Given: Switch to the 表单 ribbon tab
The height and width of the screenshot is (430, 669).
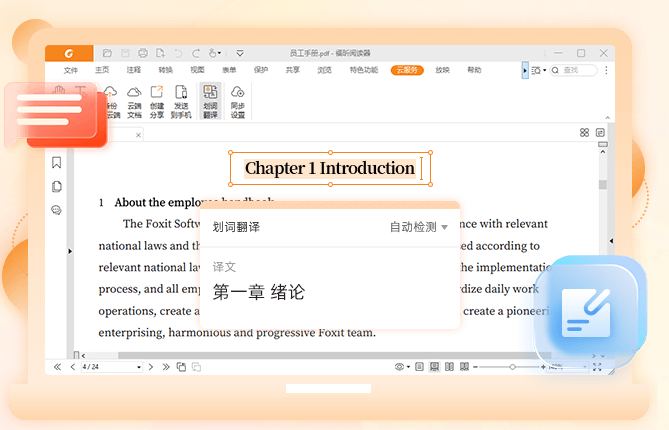Looking at the screenshot, I should pyautogui.click(x=229, y=70).
